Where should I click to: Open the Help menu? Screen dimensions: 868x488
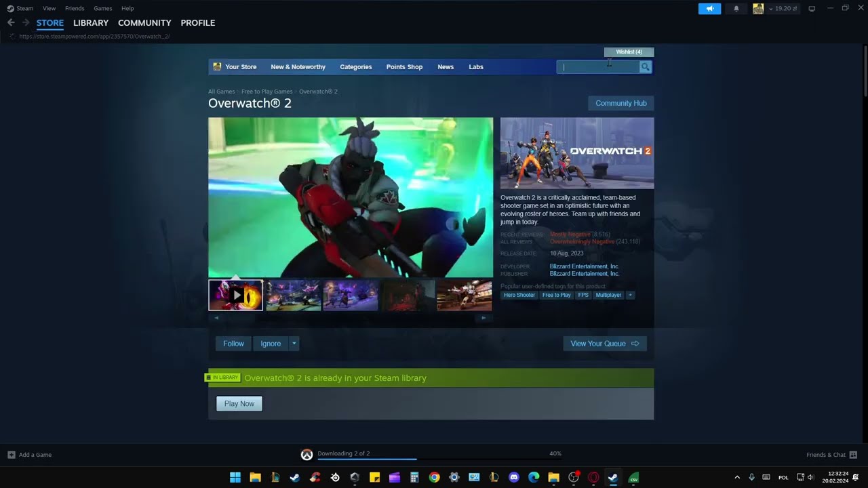click(127, 9)
